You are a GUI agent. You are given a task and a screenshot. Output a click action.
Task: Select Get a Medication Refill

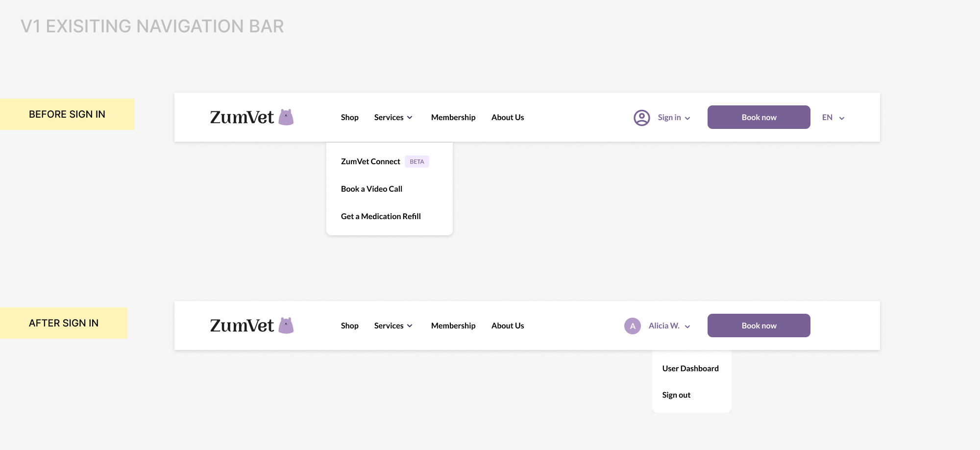[381, 217]
